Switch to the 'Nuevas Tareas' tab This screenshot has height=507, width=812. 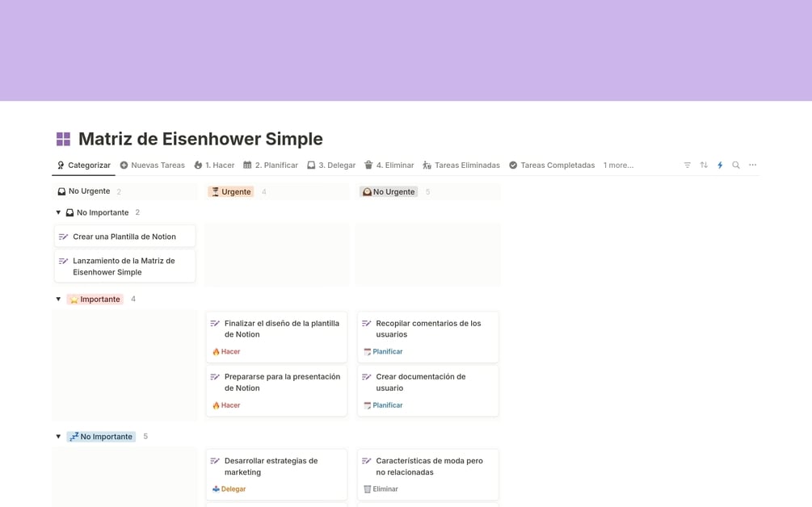152,165
